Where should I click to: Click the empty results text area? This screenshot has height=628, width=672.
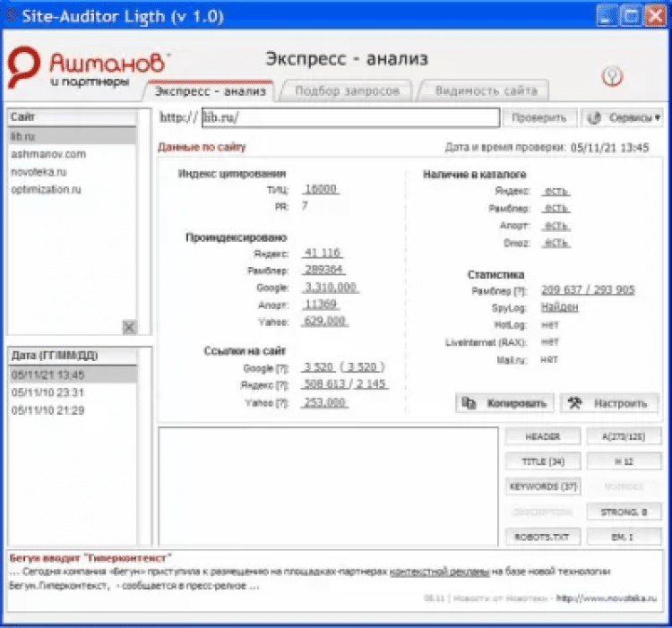click(328, 486)
